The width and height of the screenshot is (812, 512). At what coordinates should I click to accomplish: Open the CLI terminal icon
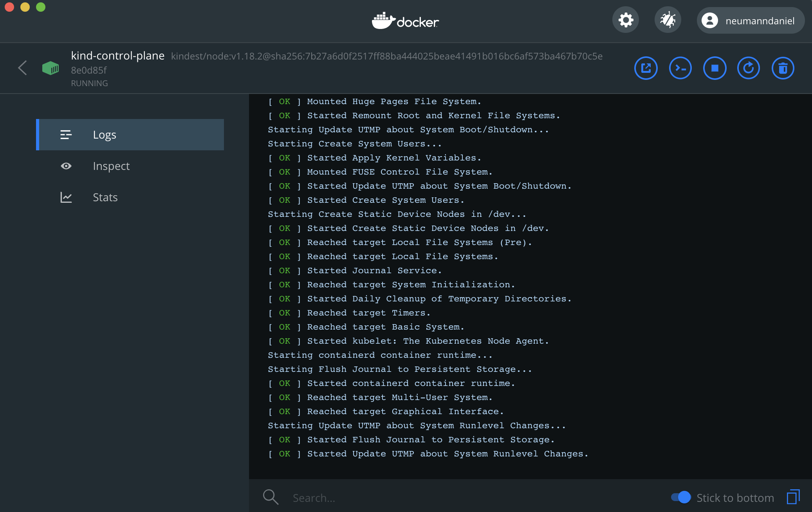coord(680,69)
